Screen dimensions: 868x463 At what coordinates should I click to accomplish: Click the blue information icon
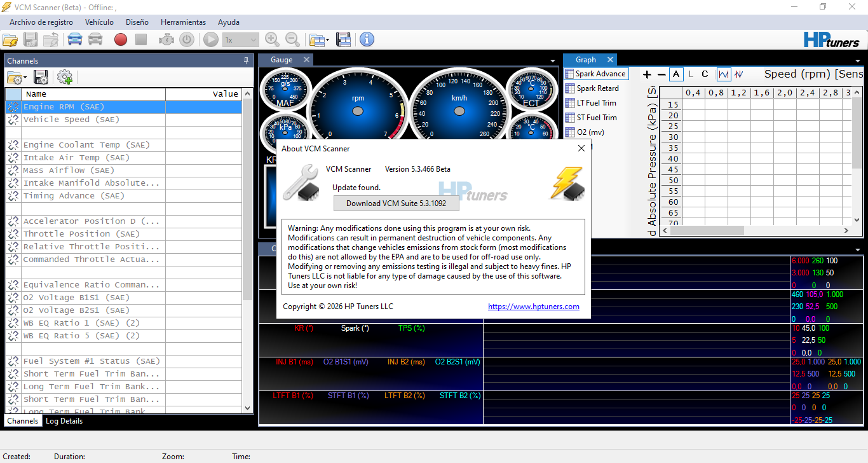(x=367, y=39)
